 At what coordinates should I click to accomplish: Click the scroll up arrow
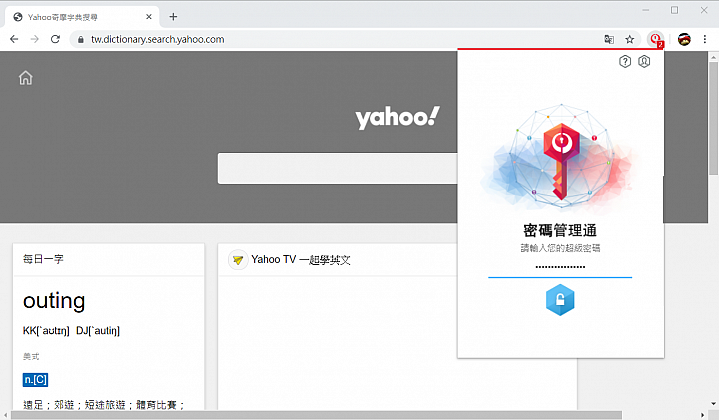pos(713,57)
